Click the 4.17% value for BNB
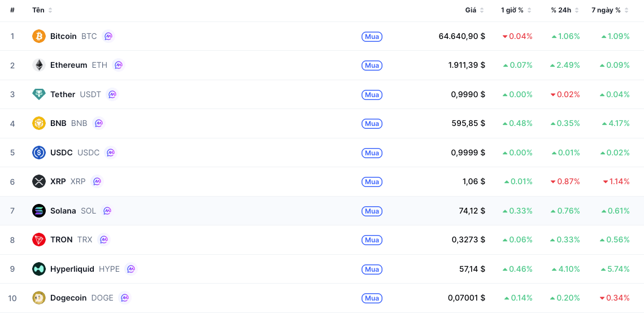The image size is (644, 313). 616,123
